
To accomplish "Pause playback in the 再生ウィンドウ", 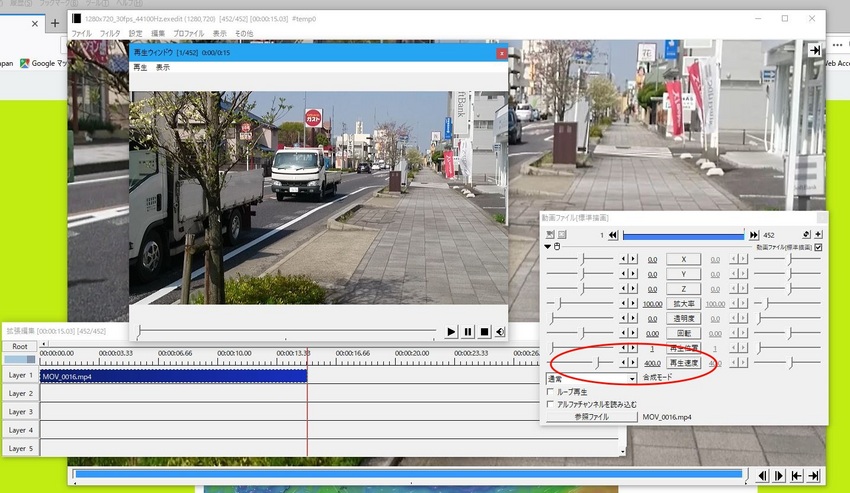I will pyautogui.click(x=468, y=331).
